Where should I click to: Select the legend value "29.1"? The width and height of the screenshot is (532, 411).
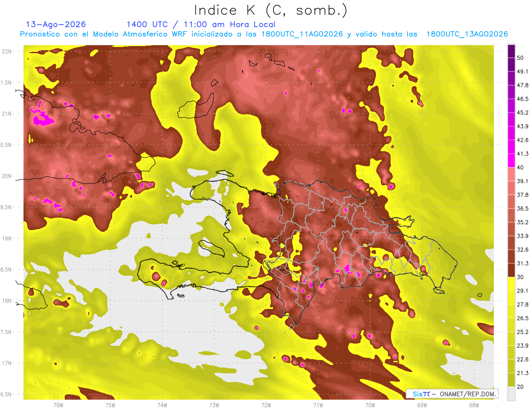click(523, 291)
